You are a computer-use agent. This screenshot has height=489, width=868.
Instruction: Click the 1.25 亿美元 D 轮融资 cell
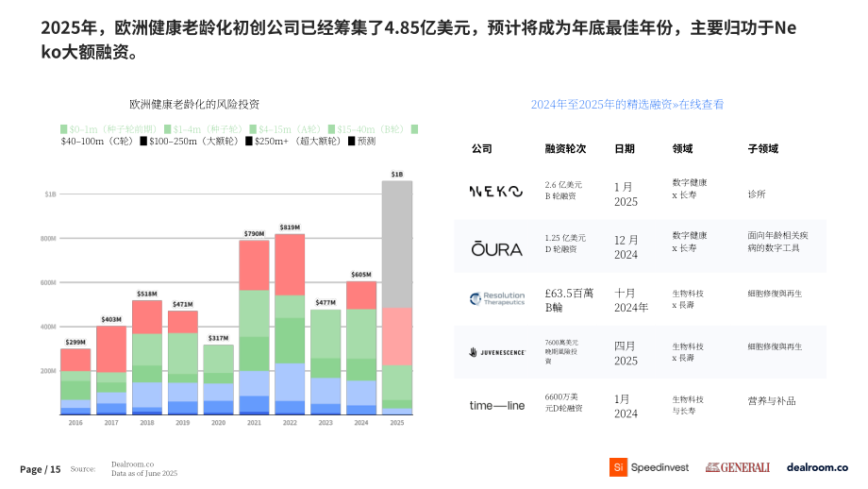[x=564, y=244]
